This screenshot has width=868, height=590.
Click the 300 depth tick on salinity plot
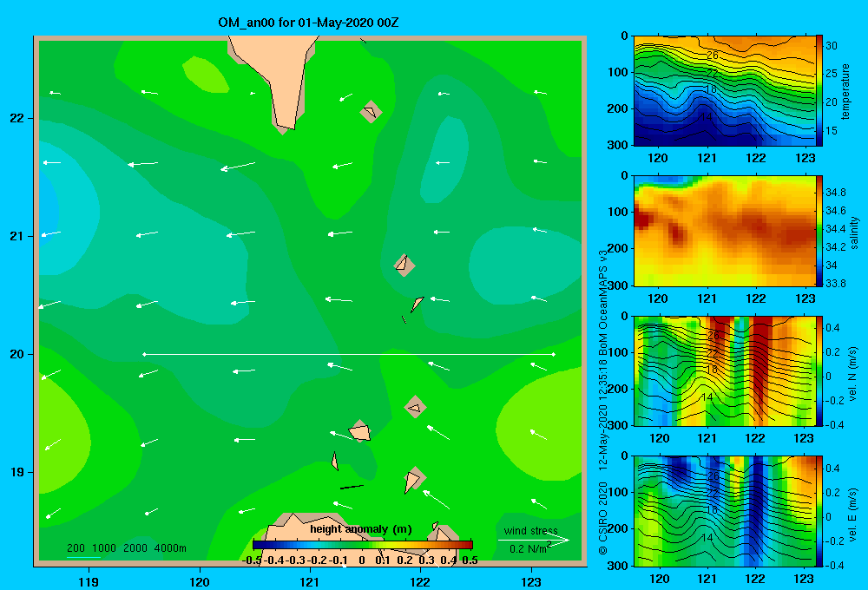(x=618, y=285)
